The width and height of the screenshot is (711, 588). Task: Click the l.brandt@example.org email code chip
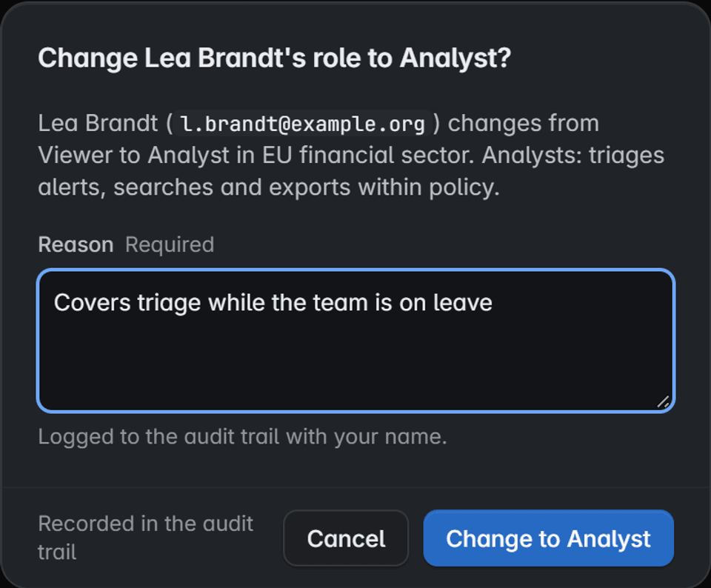click(x=302, y=124)
